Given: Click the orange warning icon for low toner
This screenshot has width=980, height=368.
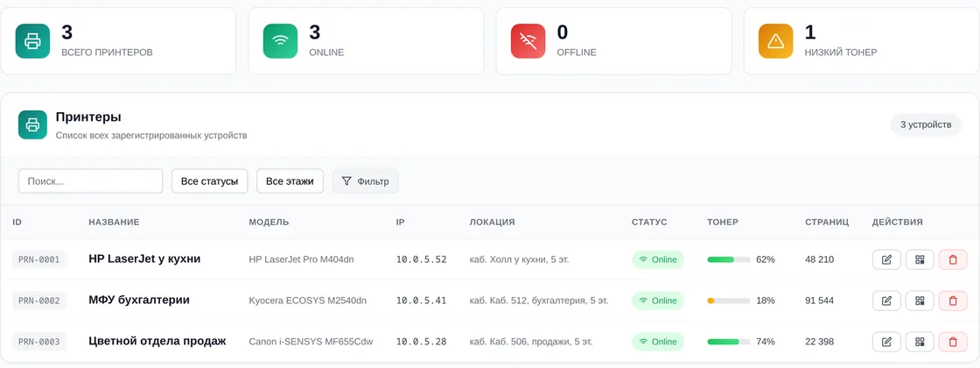Looking at the screenshot, I should click(x=775, y=41).
